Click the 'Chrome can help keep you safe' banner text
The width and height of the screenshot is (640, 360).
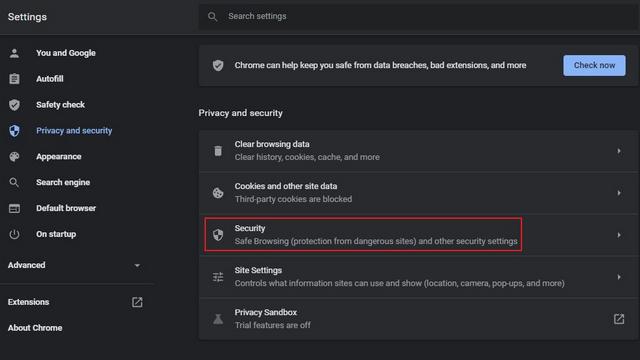coord(380,65)
